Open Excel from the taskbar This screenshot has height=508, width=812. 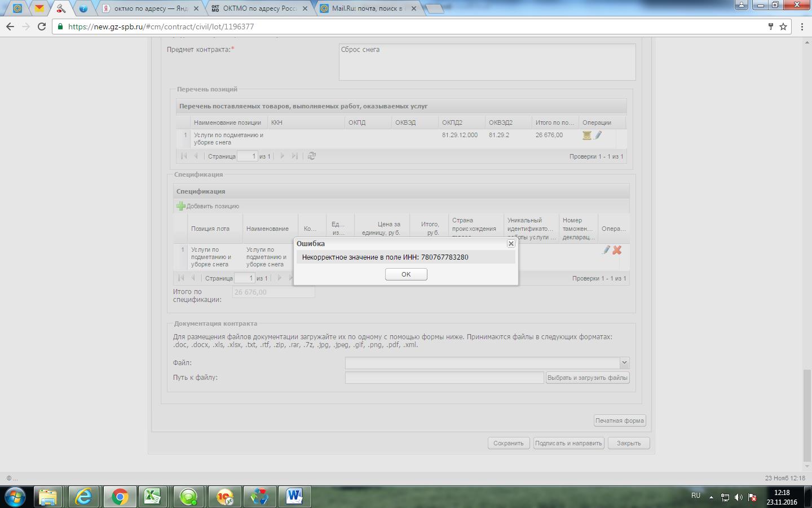pos(153,497)
